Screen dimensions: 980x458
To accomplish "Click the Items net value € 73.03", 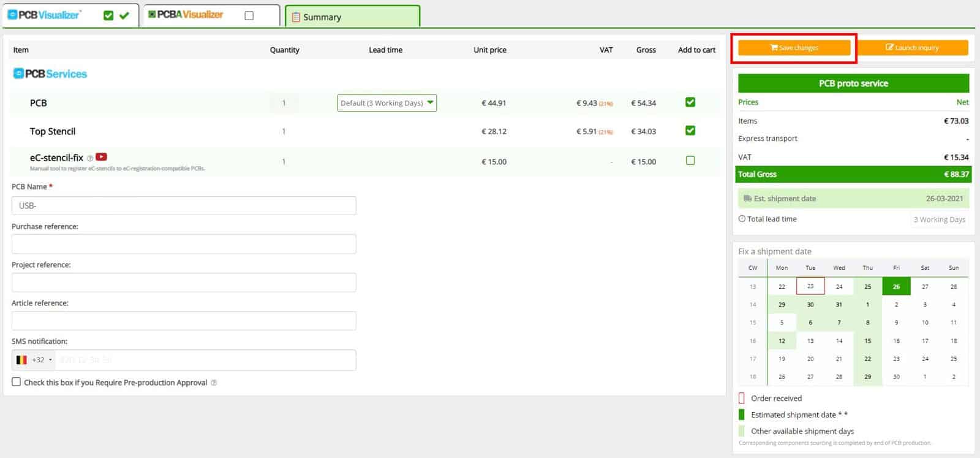I will 956,121.
